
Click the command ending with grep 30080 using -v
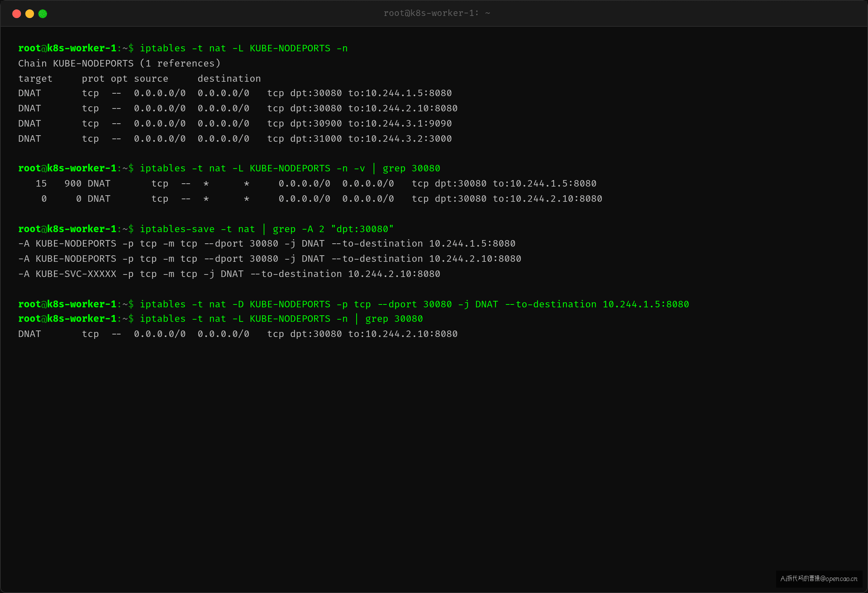click(290, 168)
